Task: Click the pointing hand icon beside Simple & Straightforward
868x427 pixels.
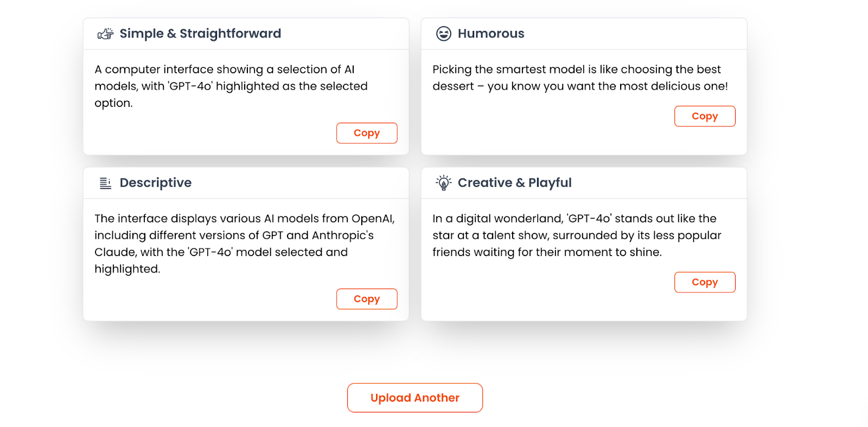Action: click(x=105, y=34)
